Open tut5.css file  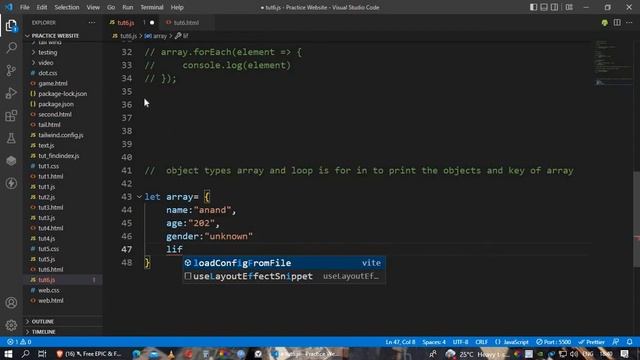tap(49, 249)
